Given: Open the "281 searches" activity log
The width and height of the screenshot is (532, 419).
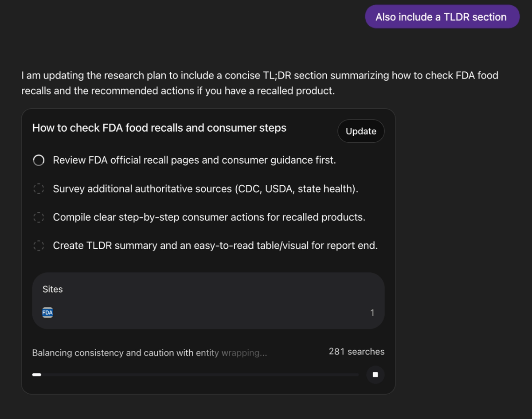Looking at the screenshot, I should (x=356, y=352).
